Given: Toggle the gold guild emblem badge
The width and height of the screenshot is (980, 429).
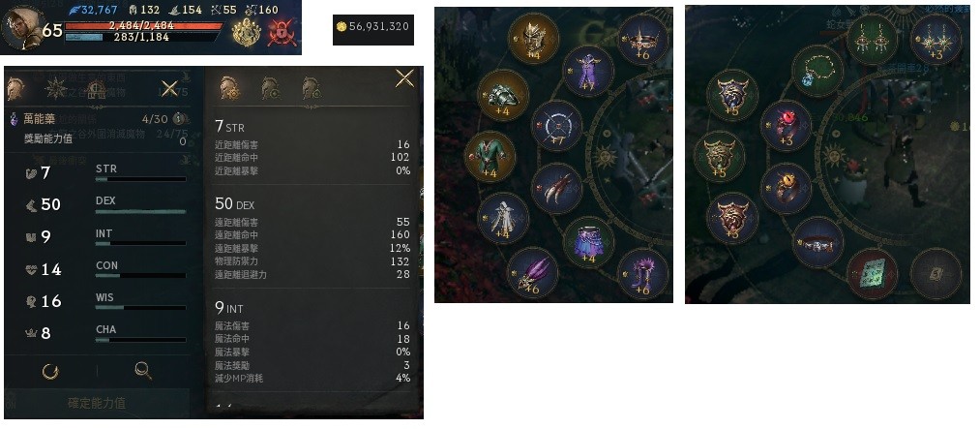Looking at the screenshot, I should click(247, 32).
